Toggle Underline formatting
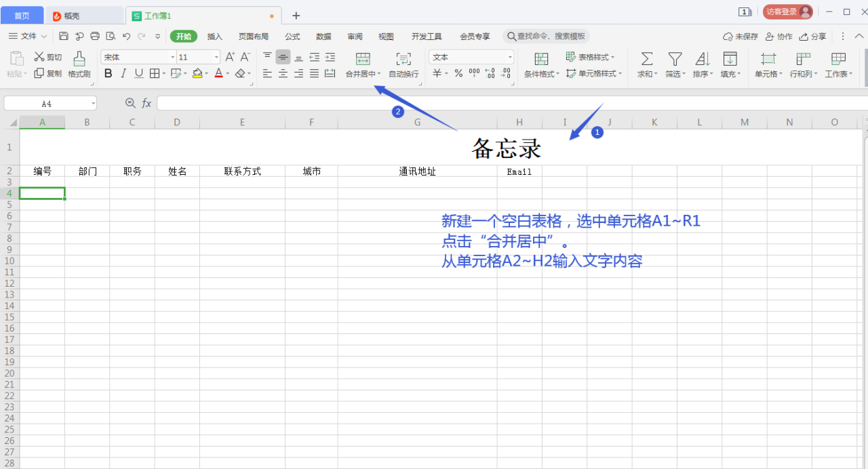868x469 pixels. [x=139, y=73]
